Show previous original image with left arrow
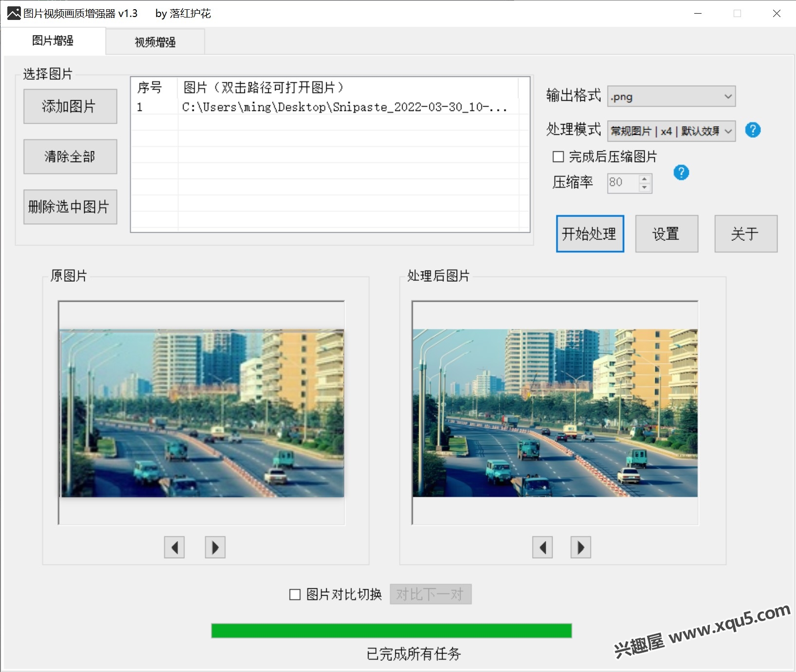Viewport: 796px width, 672px height. click(x=174, y=547)
